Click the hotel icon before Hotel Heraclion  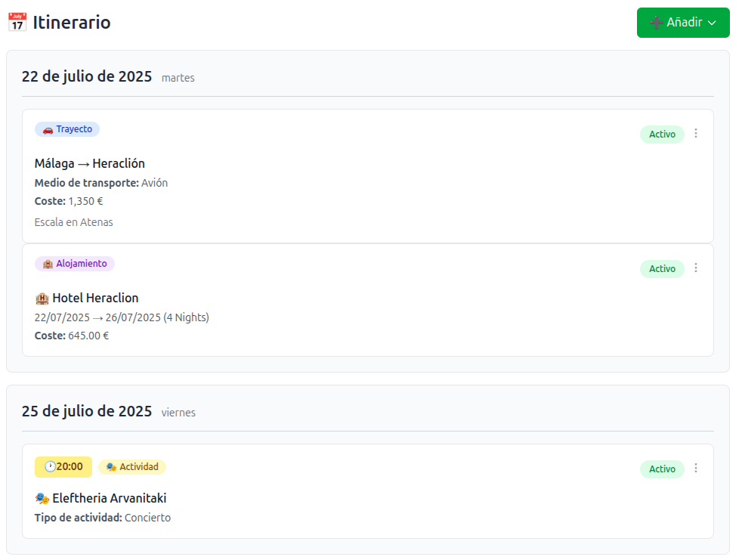(x=42, y=298)
